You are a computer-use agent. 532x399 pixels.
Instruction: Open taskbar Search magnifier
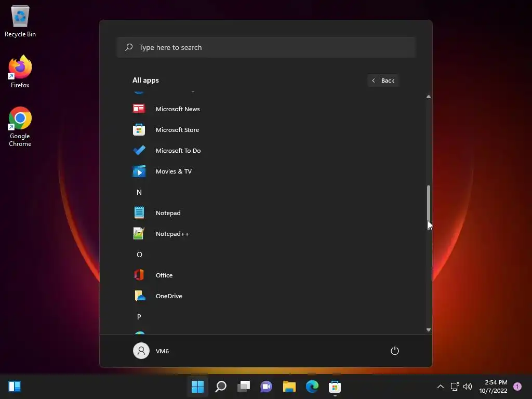tap(220, 387)
